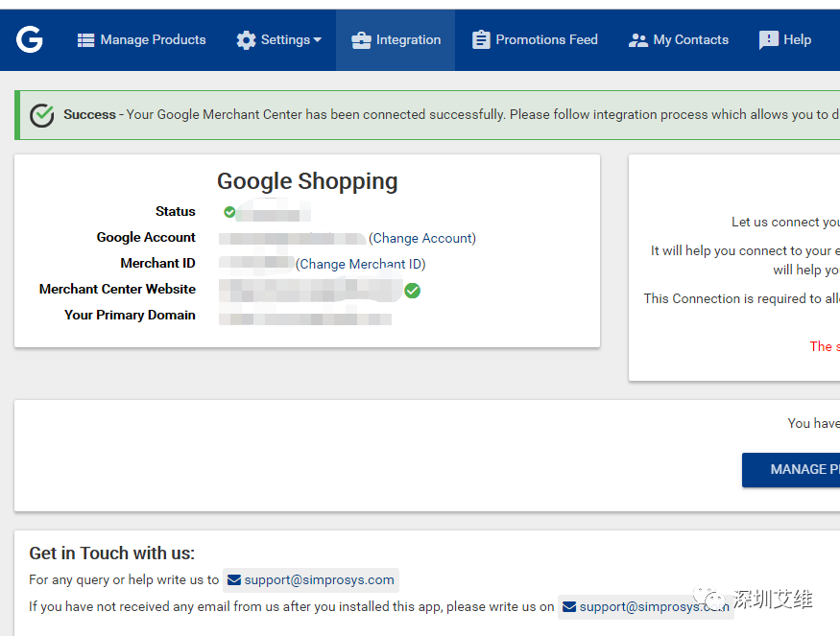Open the Help menu item
The height and width of the screenshot is (636, 840).
pos(785,39)
